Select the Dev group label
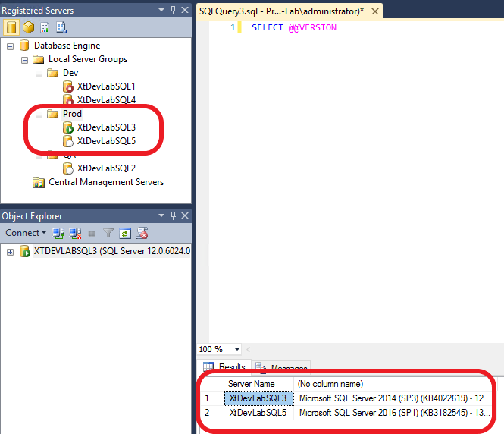This screenshot has height=434, width=504. point(70,73)
